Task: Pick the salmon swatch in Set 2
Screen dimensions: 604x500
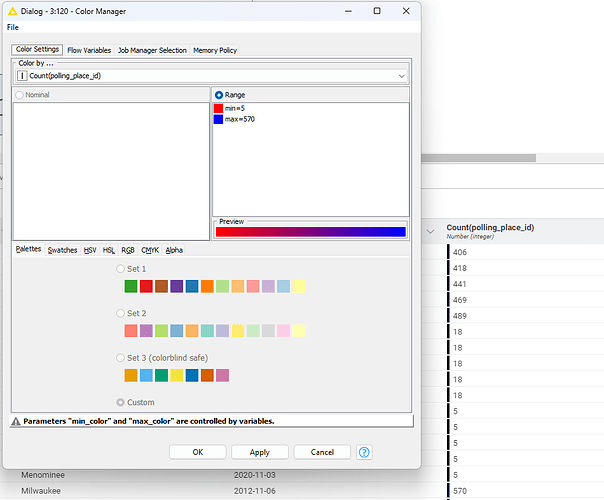Action: [131, 331]
